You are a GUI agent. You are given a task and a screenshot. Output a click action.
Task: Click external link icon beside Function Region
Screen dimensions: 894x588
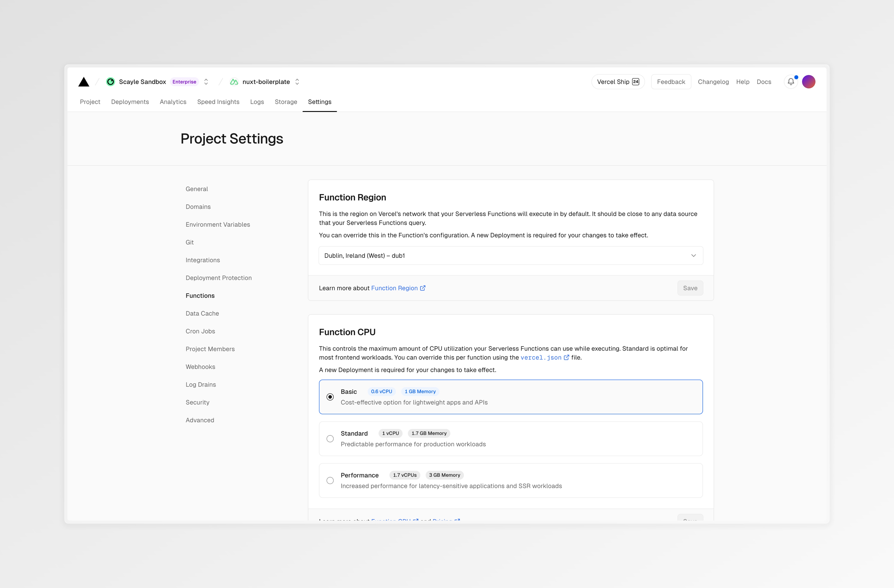click(x=423, y=288)
